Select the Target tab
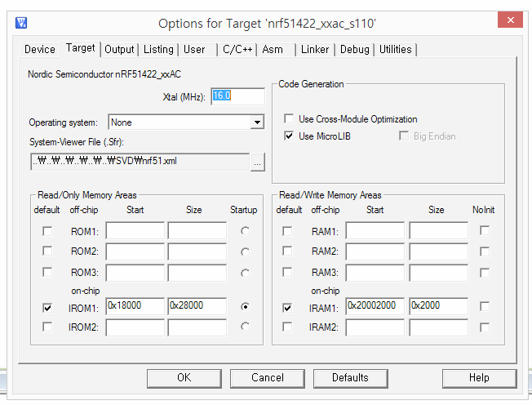The height and width of the screenshot is (405, 532). click(81, 48)
